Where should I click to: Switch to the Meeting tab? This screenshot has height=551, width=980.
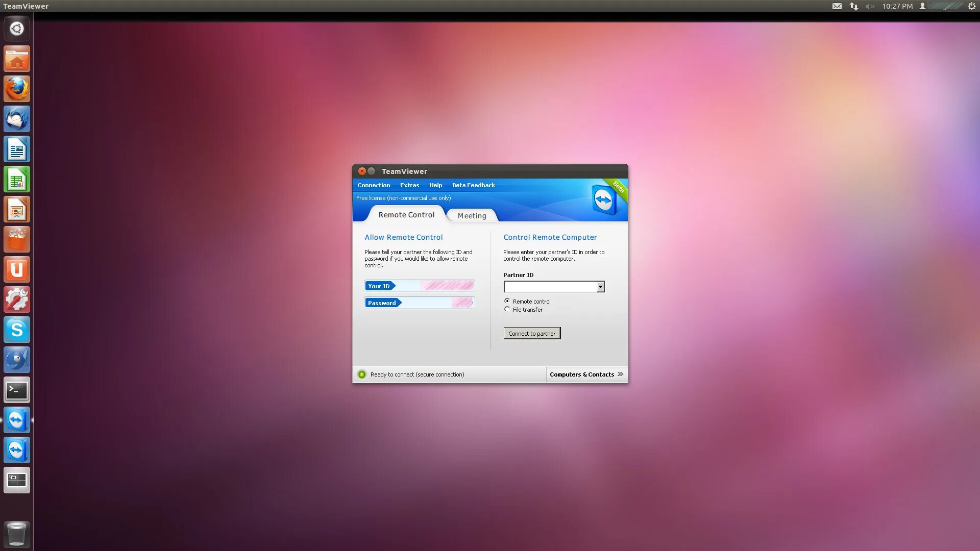click(x=472, y=216)
